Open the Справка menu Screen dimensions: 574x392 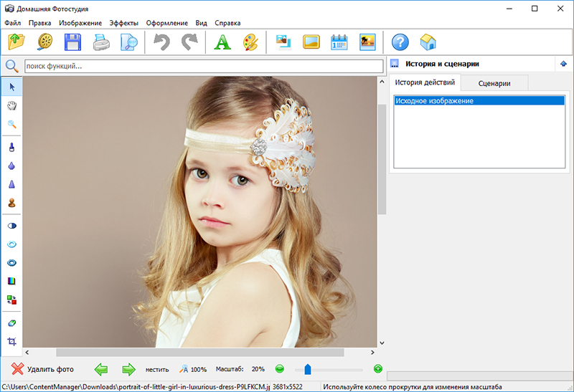[x=227, y=23]
